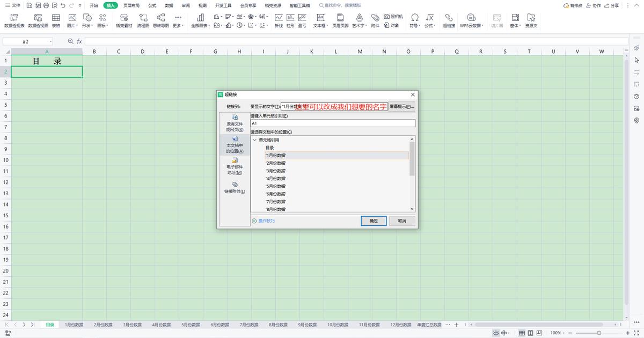Select '3月份数据' in the cell reference list
Screen dimensions: 644x338
click(x=275, y=170)
